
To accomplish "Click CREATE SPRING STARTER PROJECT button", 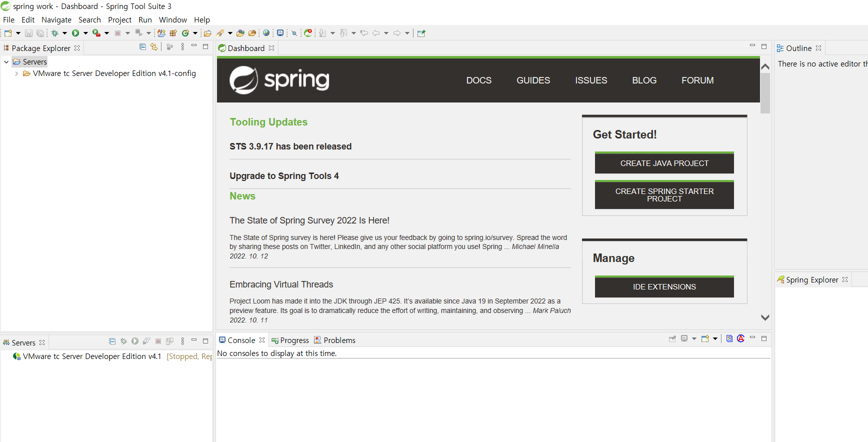I will pos(664,194).
